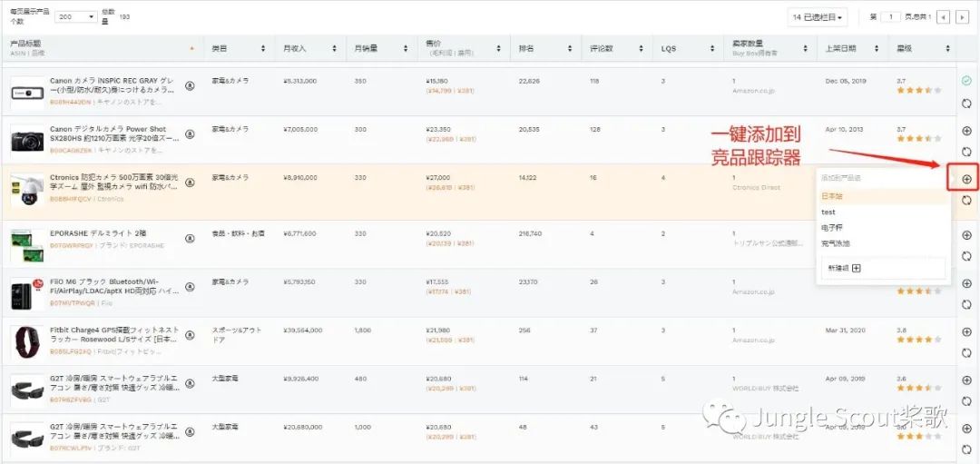Open Amazon listing icon for Ctronics camera

tap(190, 183)
